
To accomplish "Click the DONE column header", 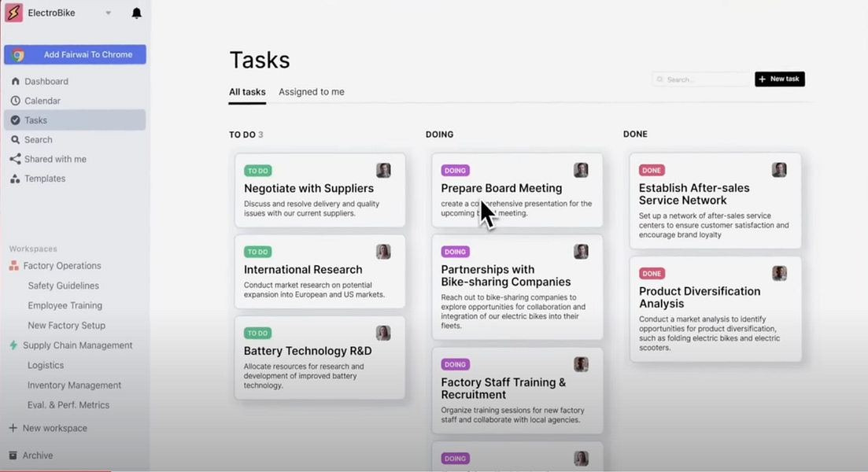I will click(x=636, y=134).
